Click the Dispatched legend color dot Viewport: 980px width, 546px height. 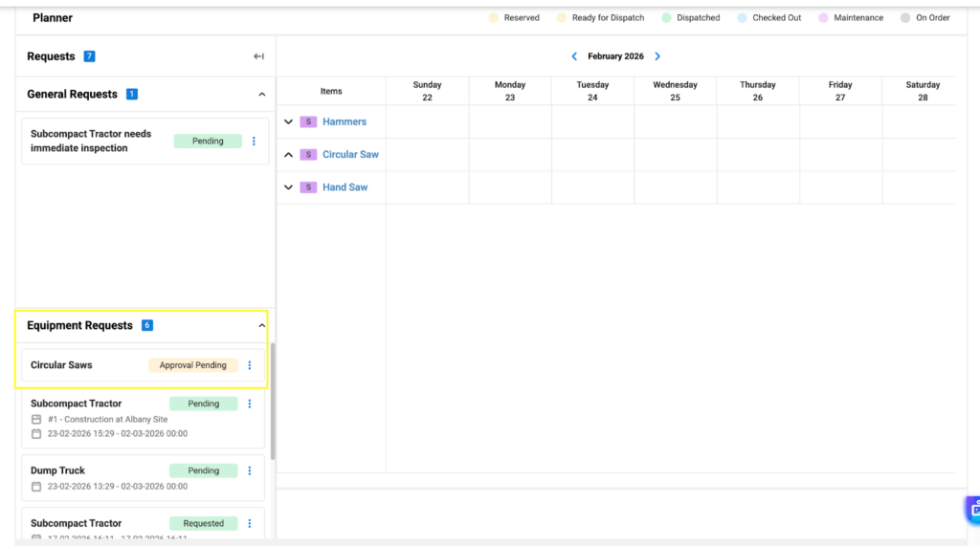pyautogui.click(x=666, y=18)
